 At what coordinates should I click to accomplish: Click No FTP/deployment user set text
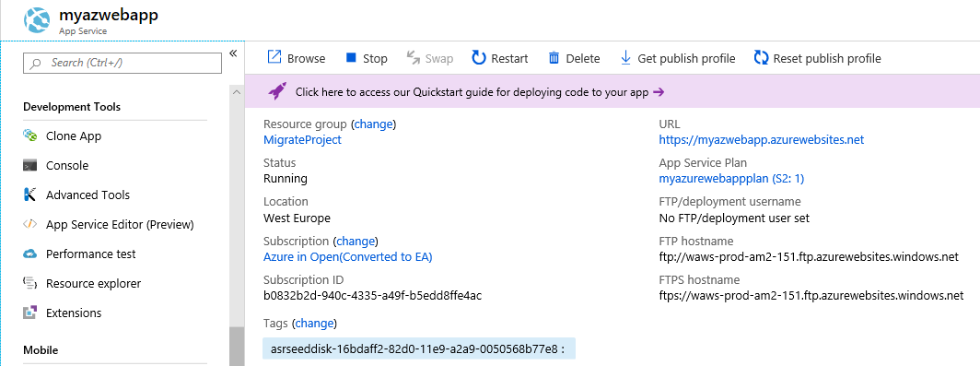(734, 218)
